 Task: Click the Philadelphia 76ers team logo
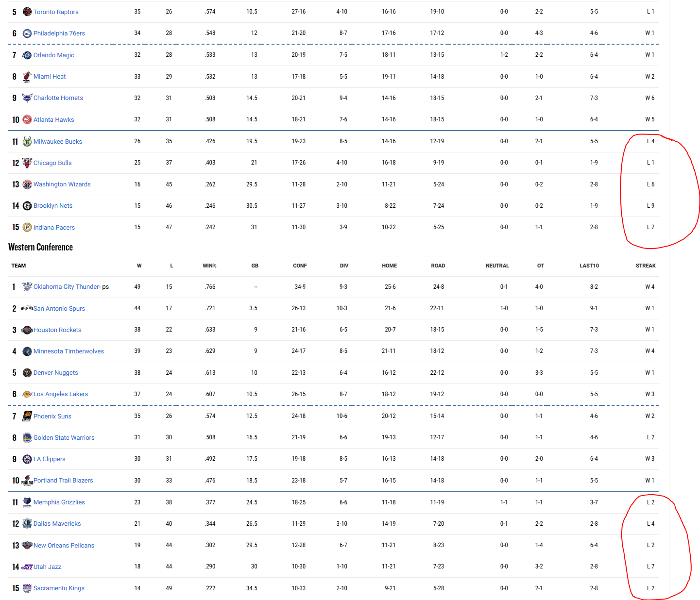[27, 33]
